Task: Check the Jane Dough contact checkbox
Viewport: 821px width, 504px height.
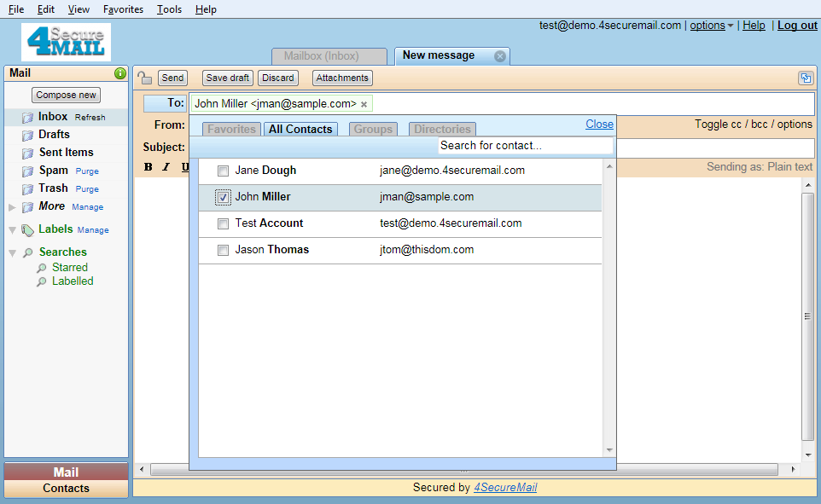Action: 223,171
